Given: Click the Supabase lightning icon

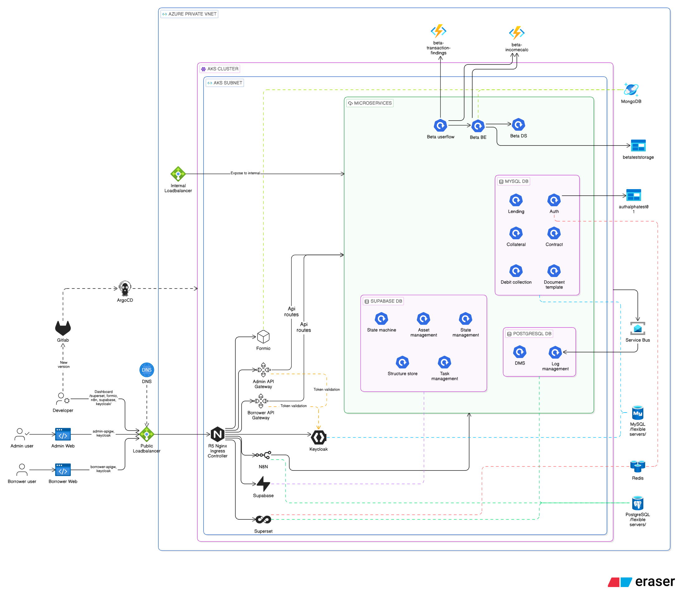Looking at the screenshot, I should point(263,484).
